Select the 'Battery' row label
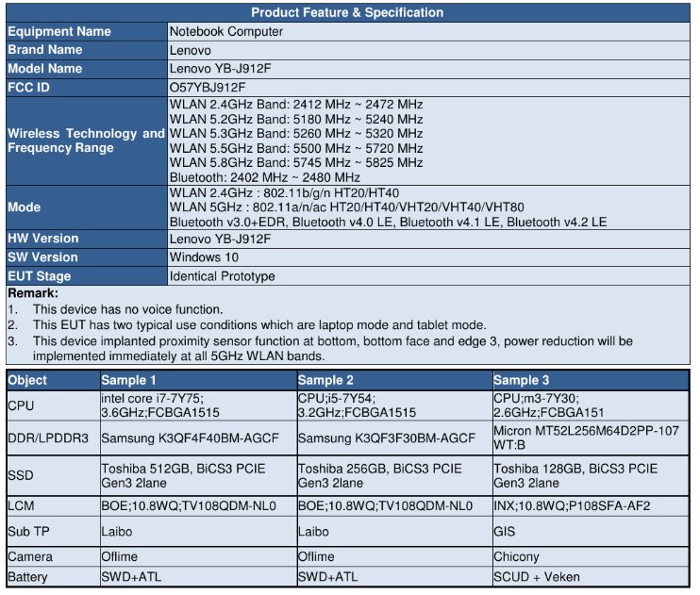 click(54, 577)
